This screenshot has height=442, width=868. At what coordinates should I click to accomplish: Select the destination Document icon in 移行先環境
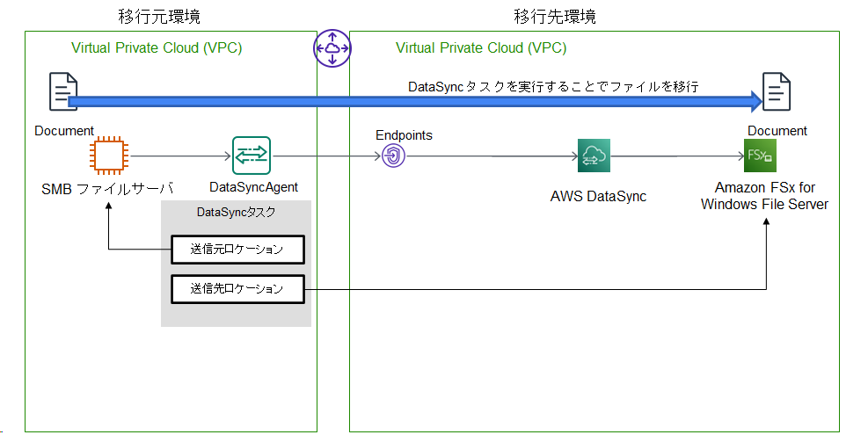point(777,91)
